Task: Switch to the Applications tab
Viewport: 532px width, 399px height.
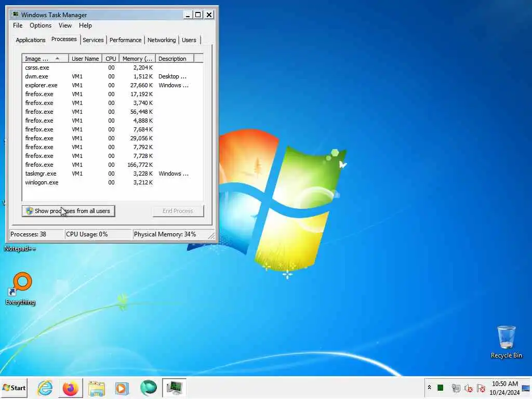Action: tap(31, 40)
